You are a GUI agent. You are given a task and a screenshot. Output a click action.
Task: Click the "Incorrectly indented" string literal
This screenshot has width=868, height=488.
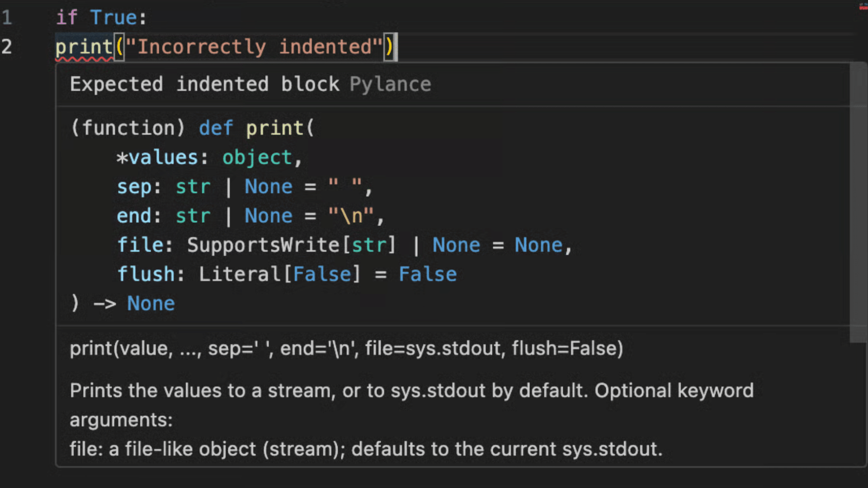pyautogui.click(x=255, y=47)
